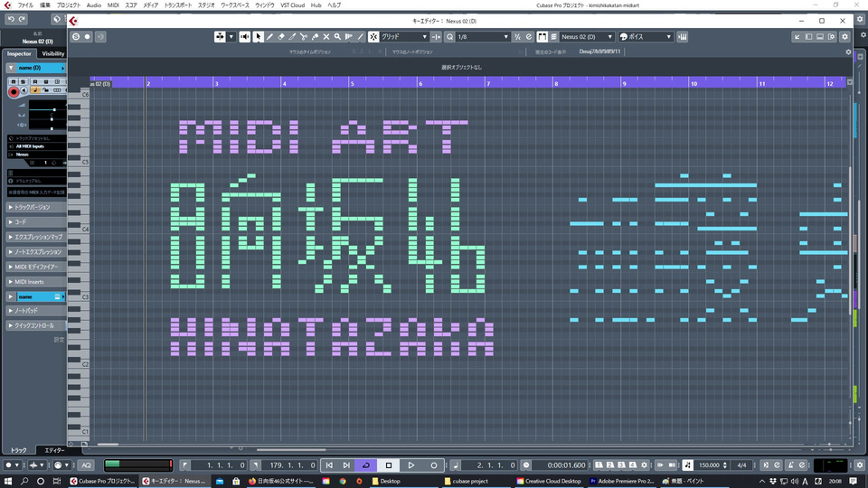Click the Record transport button
Image resolution: width=868 pixels, height=488 pixels.
point(433,465)
